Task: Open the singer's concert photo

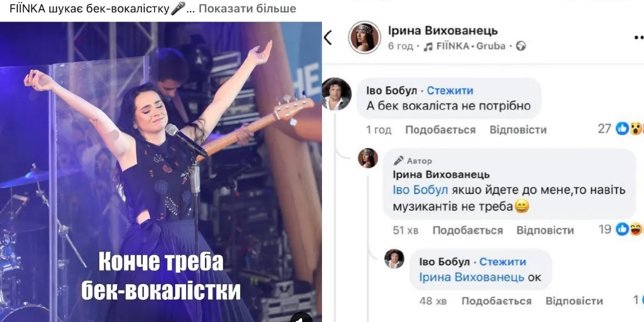Action: click(x=161, y=172)
